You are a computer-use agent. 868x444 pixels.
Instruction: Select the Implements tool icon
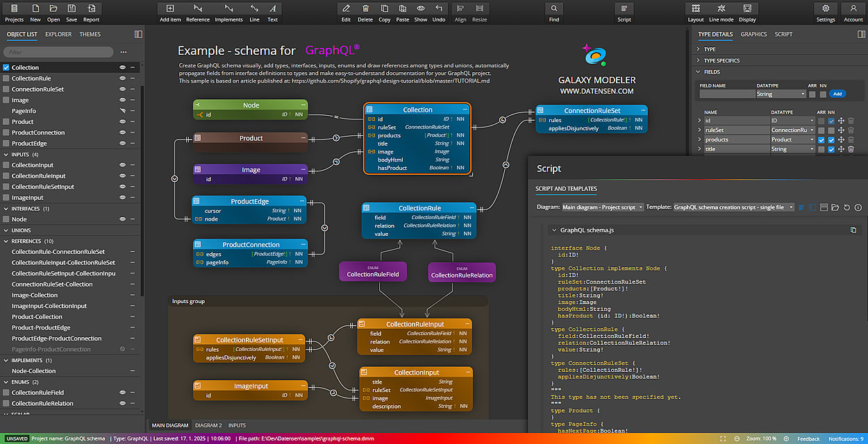[228, 9]
